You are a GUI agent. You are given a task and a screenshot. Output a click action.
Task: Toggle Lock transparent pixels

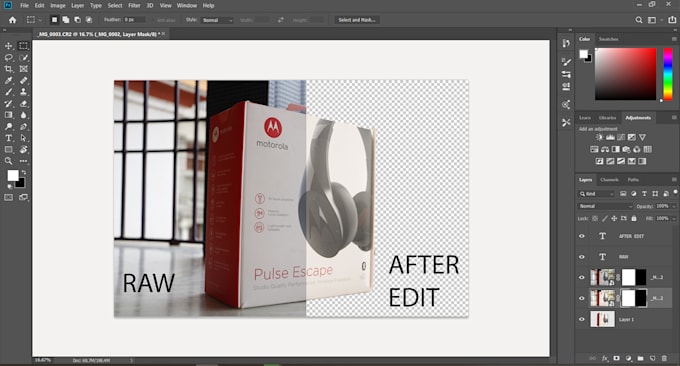(595, 219)
